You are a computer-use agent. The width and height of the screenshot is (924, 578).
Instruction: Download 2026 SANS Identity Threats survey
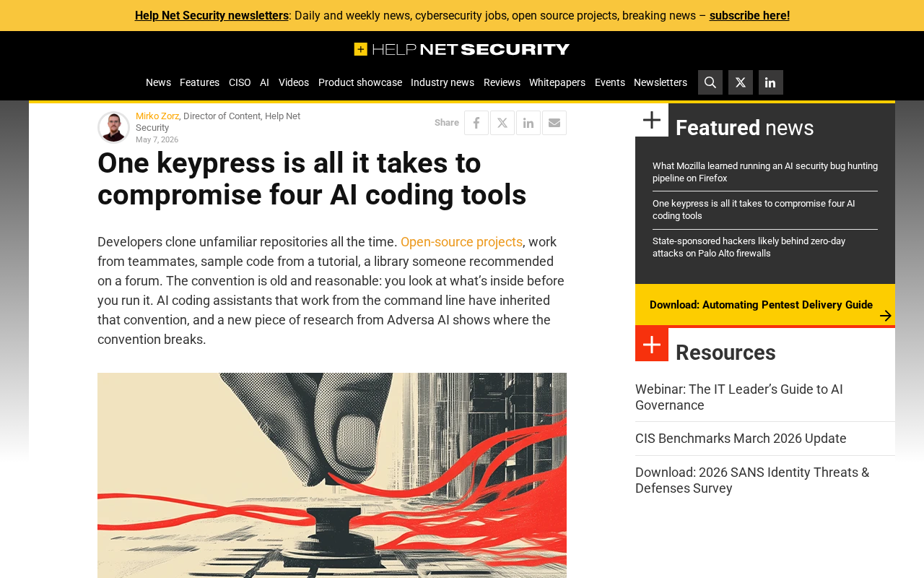pos(752,480)
